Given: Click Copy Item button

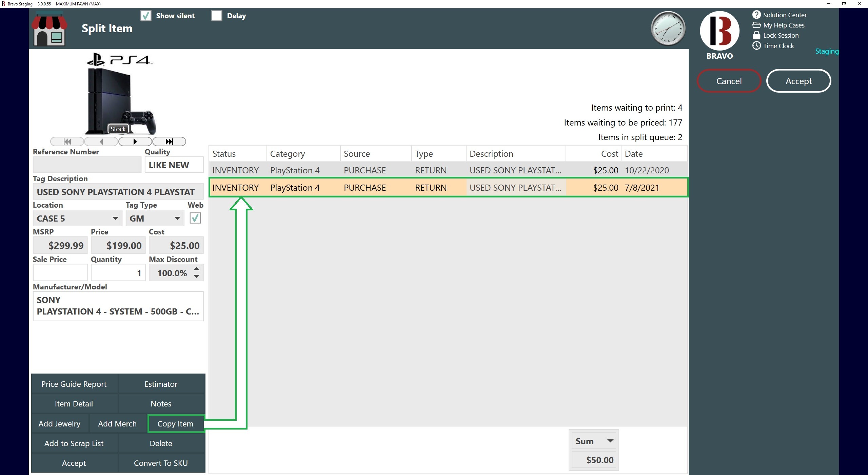Looking at the screenshot, I should click(x=176, y=423).
